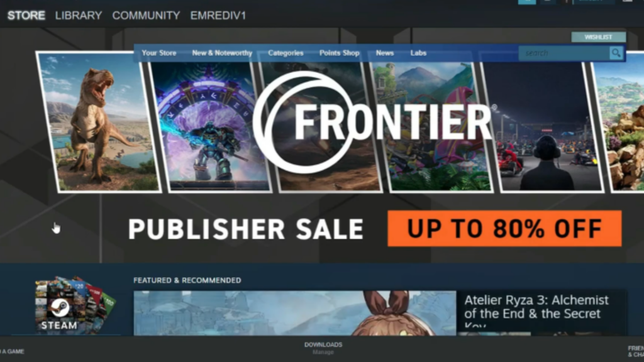This screenshot has height=362, width=644.
Task: Open the EMREDIV1 profile menu
Action: coord(218,16)
